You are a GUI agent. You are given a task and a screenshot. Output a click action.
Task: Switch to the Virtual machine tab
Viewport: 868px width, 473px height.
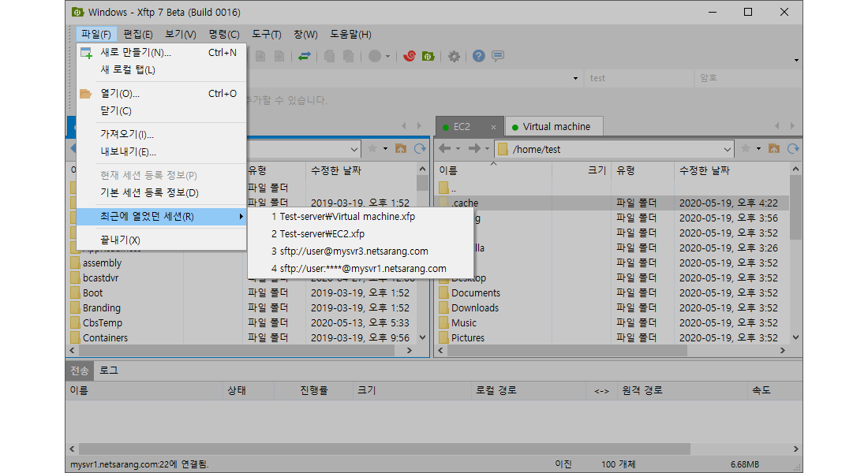(554, 127)
